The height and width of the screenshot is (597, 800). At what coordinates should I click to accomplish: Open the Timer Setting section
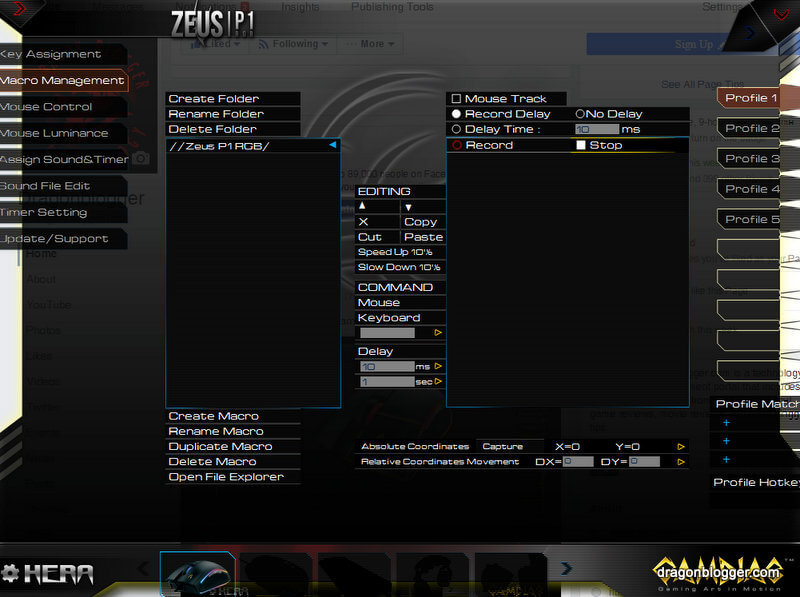pyautogui.click(x=62, y=212)
